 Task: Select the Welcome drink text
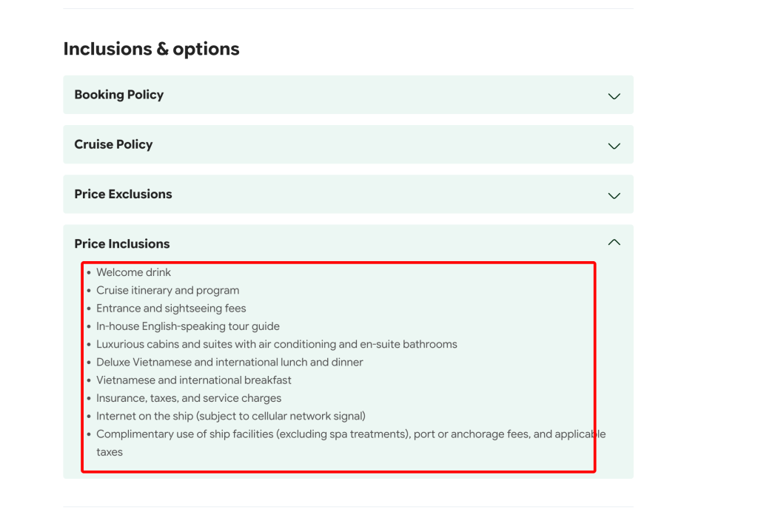(133, 272)
